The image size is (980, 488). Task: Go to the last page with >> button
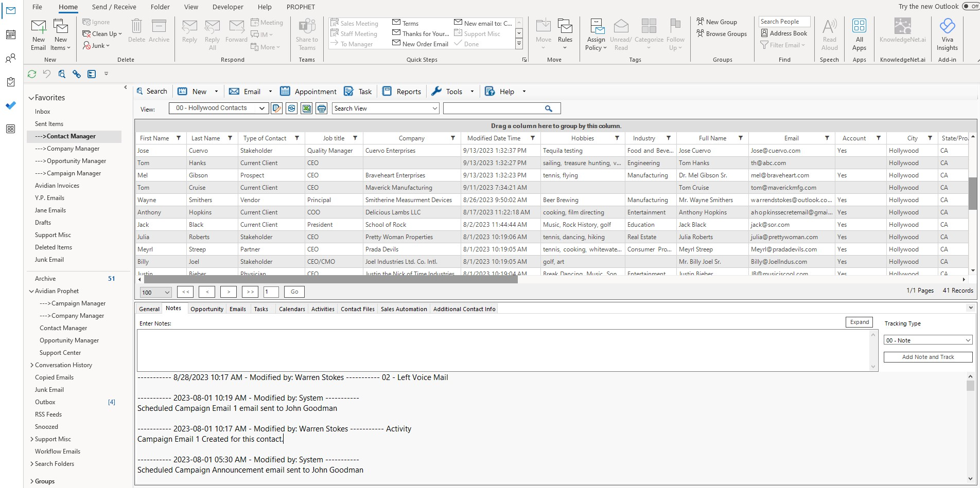(x=250, y=292)
